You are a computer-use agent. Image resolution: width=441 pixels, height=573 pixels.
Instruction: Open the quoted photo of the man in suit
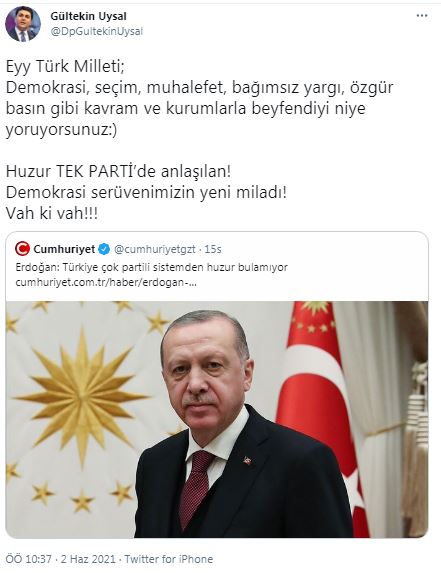(217, 419)
